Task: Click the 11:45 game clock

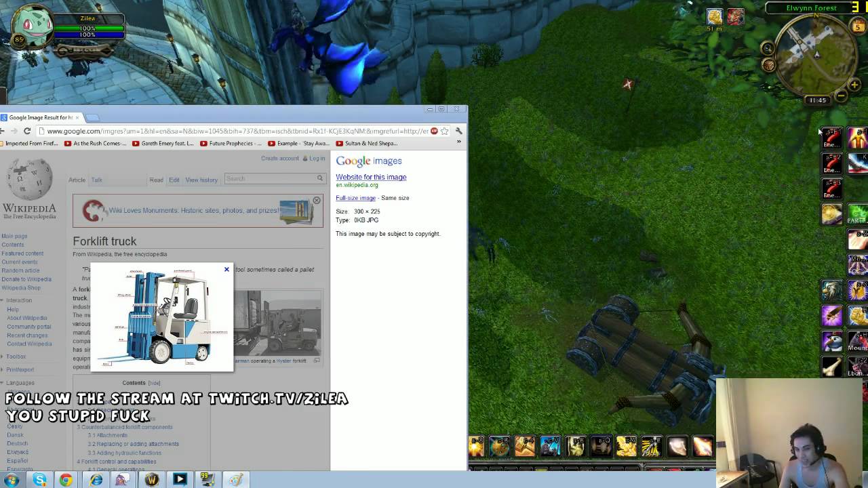Action: (x=817, y=100)
